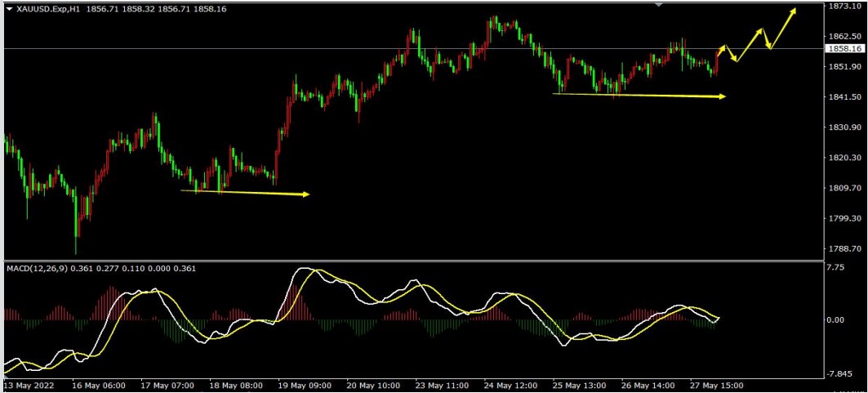Click the 27 May 15:00 time label
Screen dimensions: 868x393
tap(716, 386)
